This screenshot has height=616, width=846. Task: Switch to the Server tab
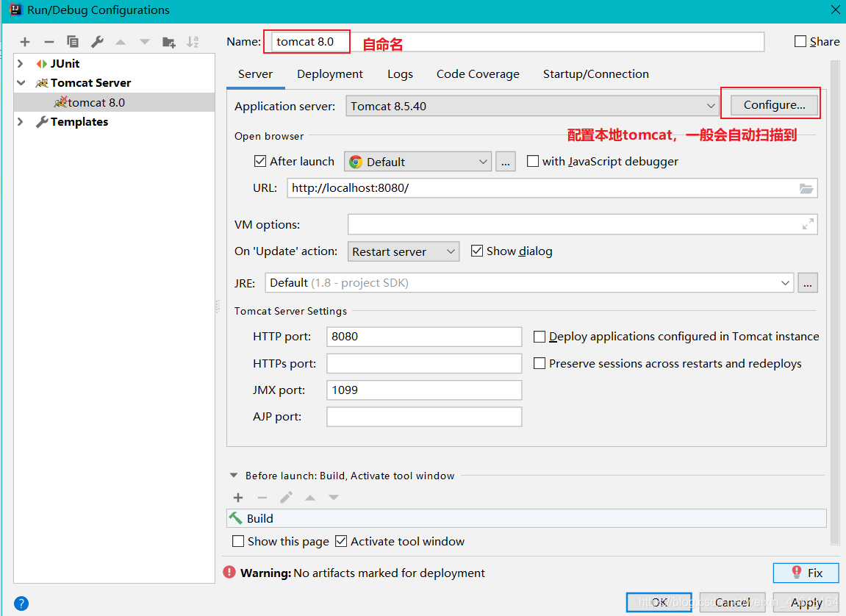pyautogui.click(x=255, y=74)
